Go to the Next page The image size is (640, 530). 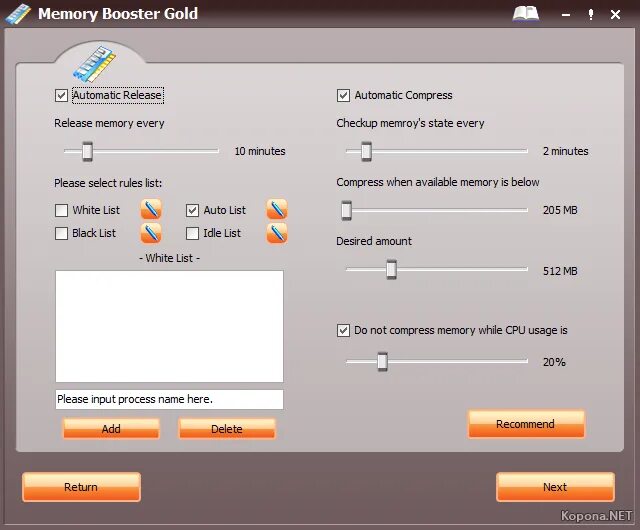click(x=555, y=487)
